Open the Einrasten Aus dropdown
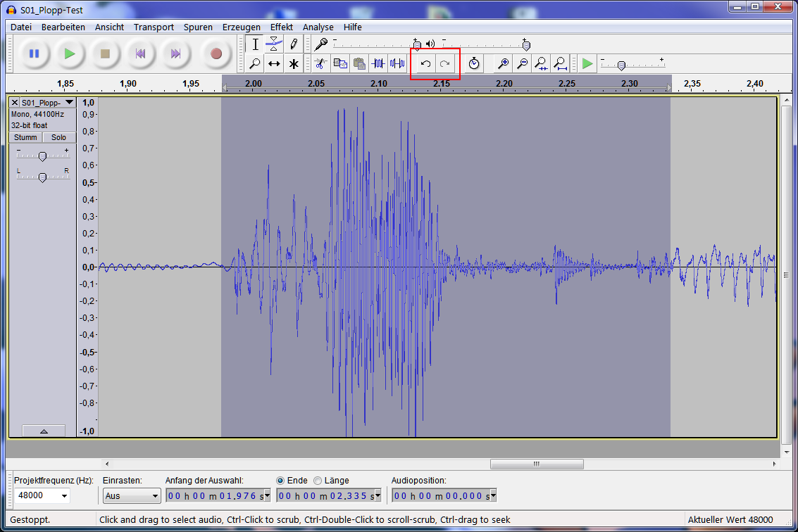The image size is (798, 532). pos(132,496)
